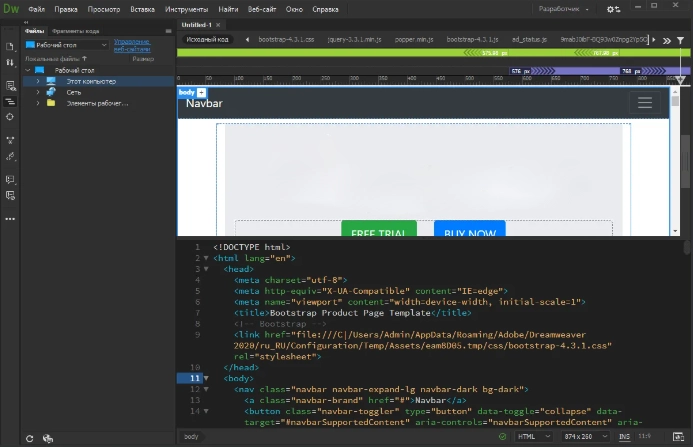Viewport: 693px width, 447px height.
Task: Collapse html tag fold arrow on line 2
Action: pos(206,258)
